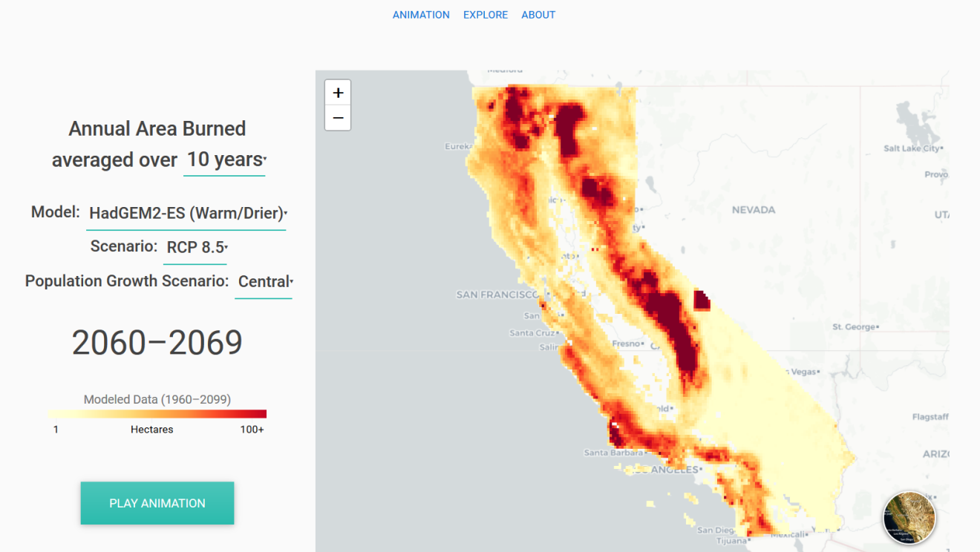Open Population Growth Scenario Central dropdown
980x552 pixels.
tap(264, 282)
